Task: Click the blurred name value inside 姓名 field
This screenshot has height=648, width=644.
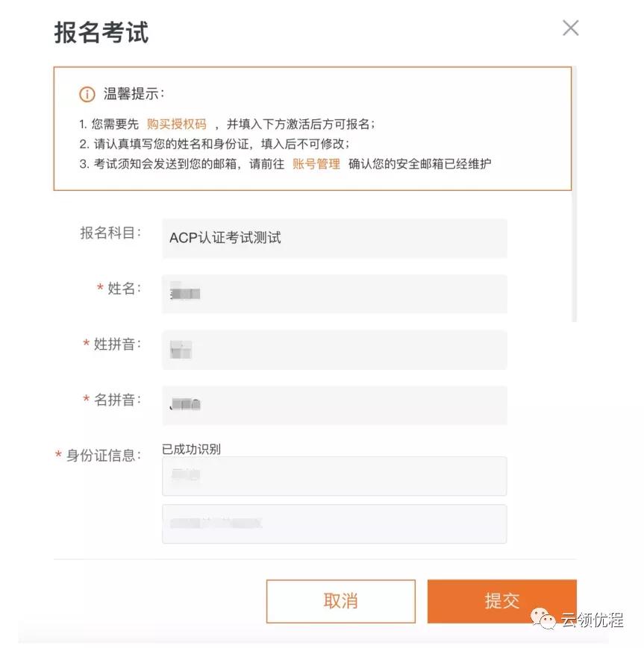Action: click(184, 293)
